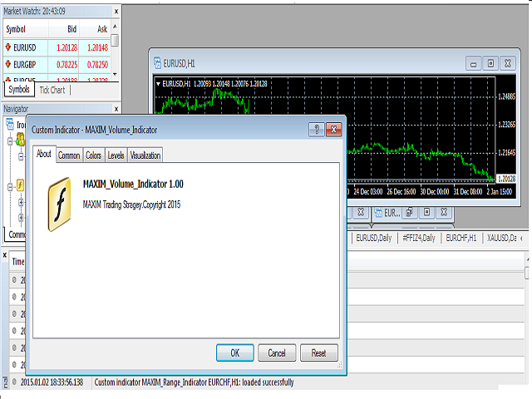
Task: Switch to the Colors tab
Action: click(x=93, y=155)
